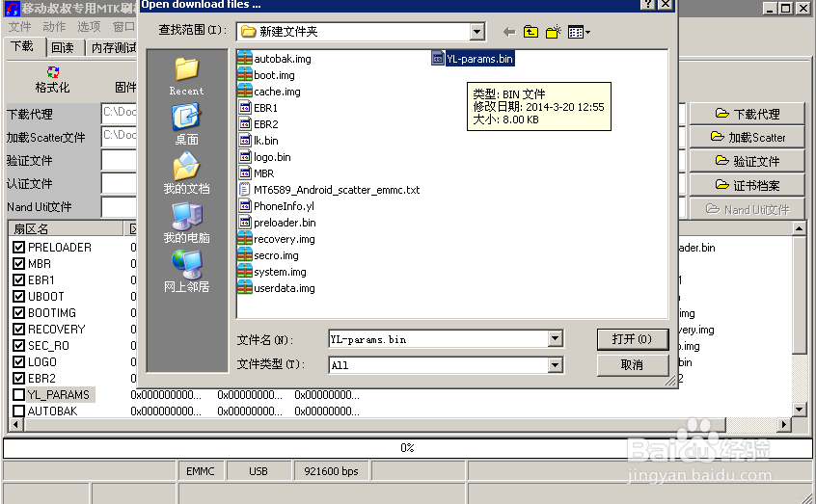Open the 我的文档 My Documents shortcut
816x504 pixels.
coord(187,173)
